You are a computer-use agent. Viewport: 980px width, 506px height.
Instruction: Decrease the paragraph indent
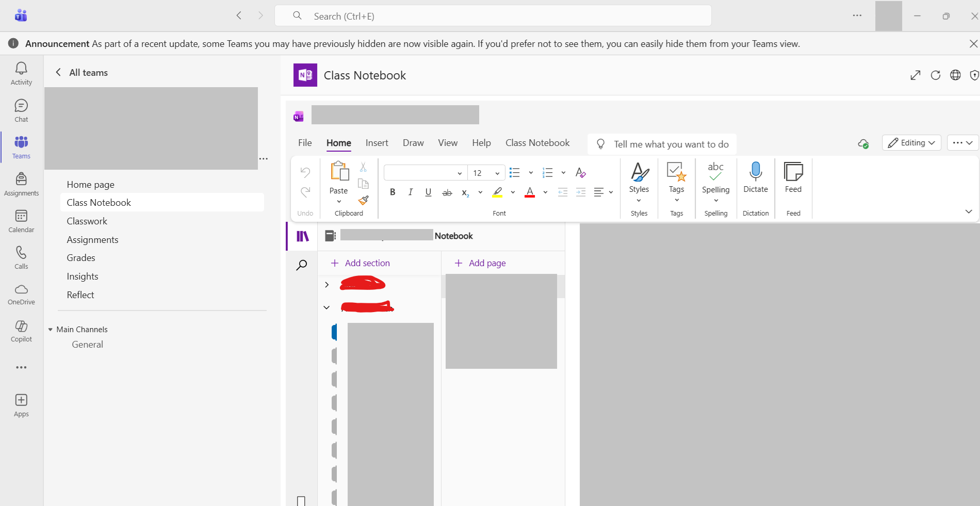pyautogui.click(x=563, y=192)
